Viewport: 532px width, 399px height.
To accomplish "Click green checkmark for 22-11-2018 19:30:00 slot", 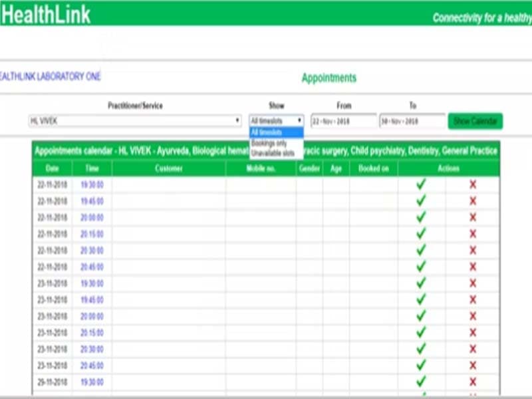I will tap(420, 184).
